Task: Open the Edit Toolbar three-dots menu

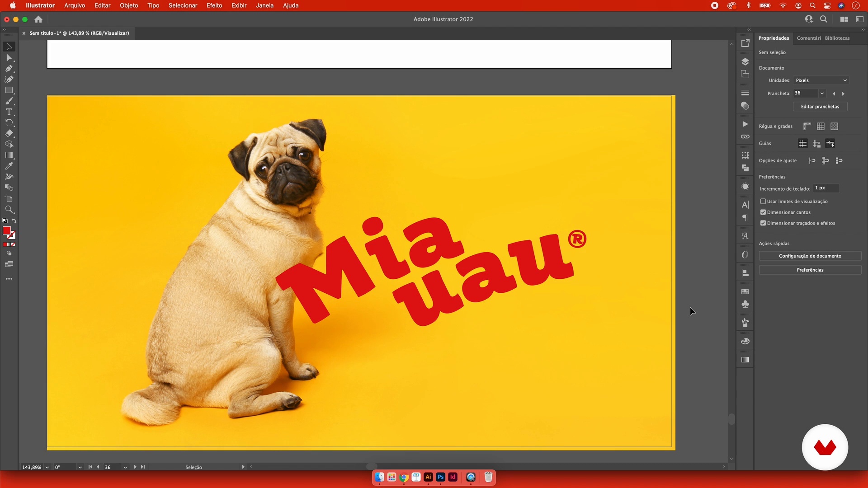Action: (x=9, y=279)
